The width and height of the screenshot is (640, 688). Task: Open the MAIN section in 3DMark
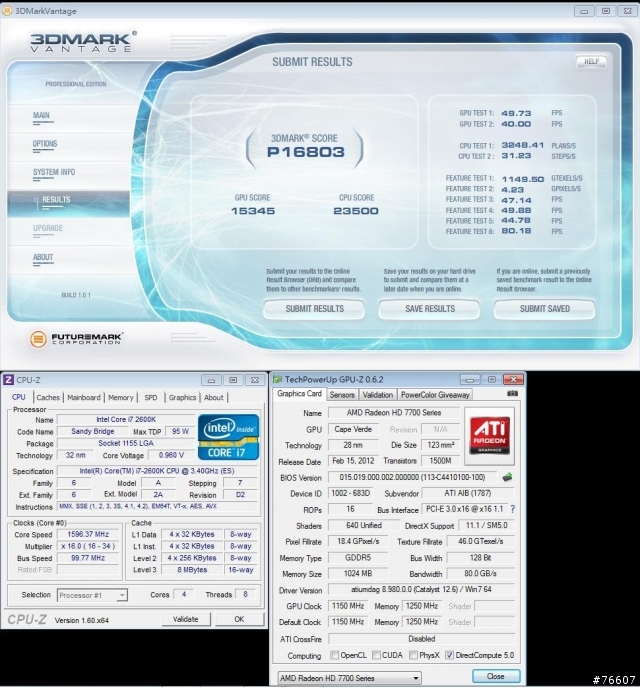pyautogui.click(x=41, y=115)
